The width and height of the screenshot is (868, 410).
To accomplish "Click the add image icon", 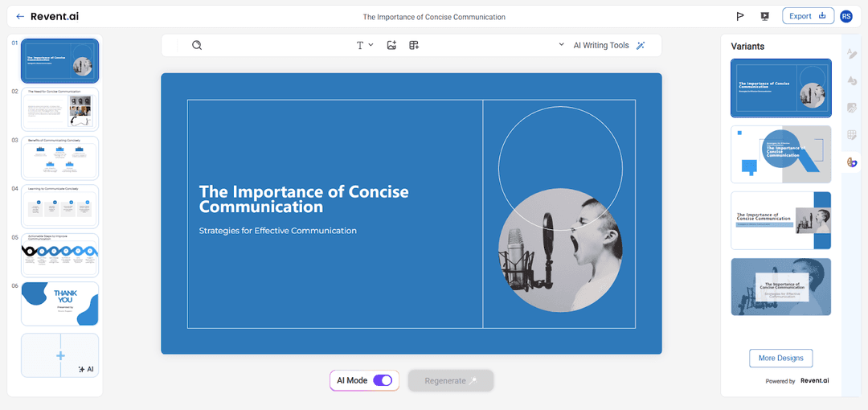I will [x=391, y=46].
